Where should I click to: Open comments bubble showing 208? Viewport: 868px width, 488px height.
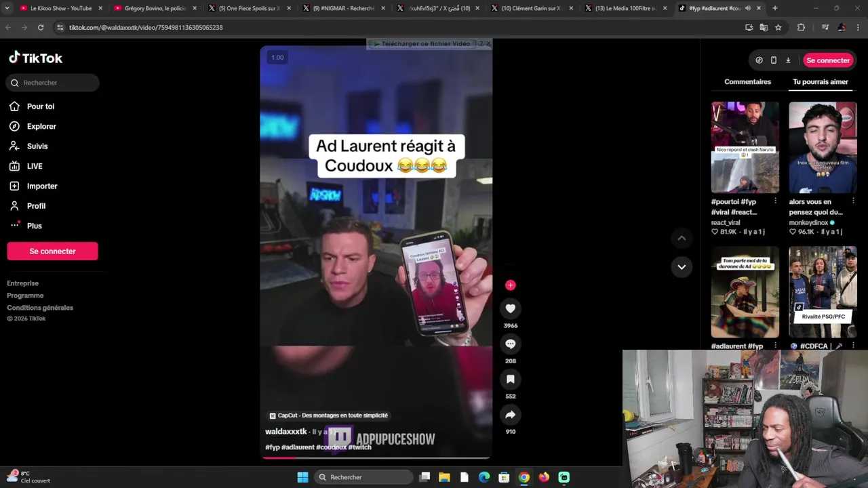(511, 344)
